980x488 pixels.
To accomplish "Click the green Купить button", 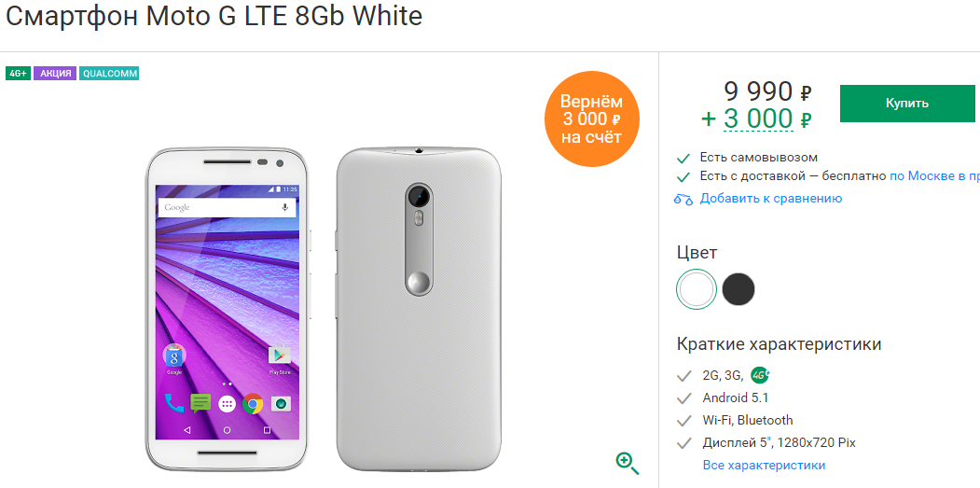I will pyautogui.click(x=907, y=104).
